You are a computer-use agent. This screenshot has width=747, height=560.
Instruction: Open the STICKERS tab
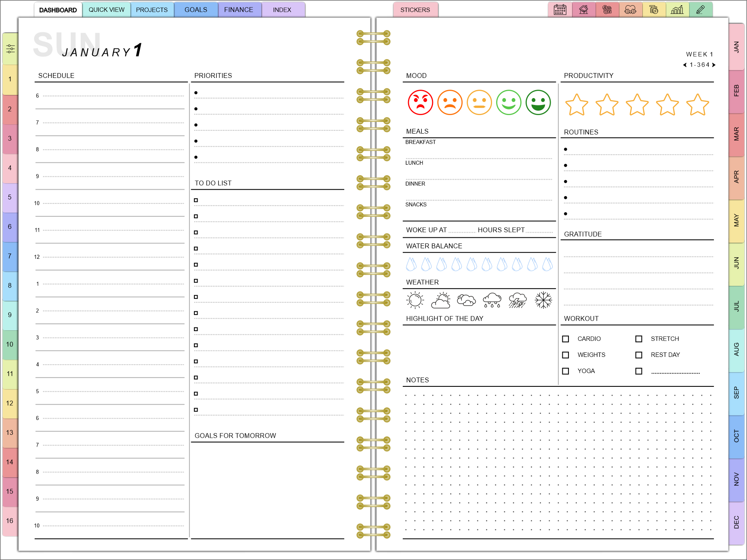click(x=415, y=10)
